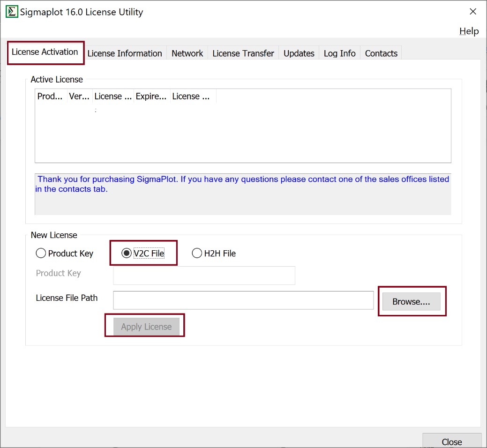This screenshot has height=448, width=487.
Task: Open the Contacts tab
Action: pyautogui.click(x=381, y=53)
